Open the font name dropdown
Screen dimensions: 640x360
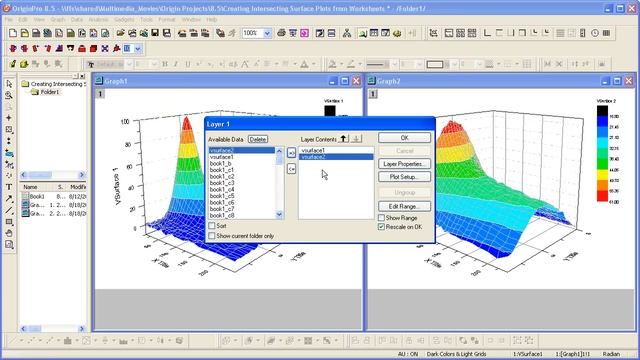click(129, 64)
